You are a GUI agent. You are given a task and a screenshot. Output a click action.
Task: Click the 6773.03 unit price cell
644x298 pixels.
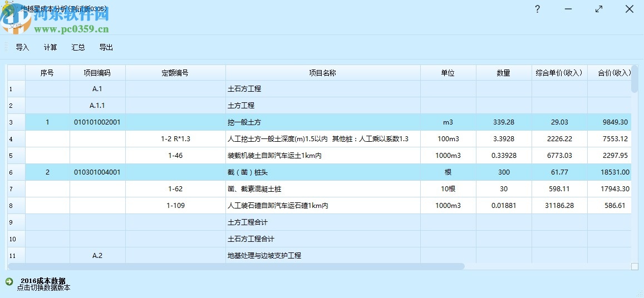tap(559, 156)
